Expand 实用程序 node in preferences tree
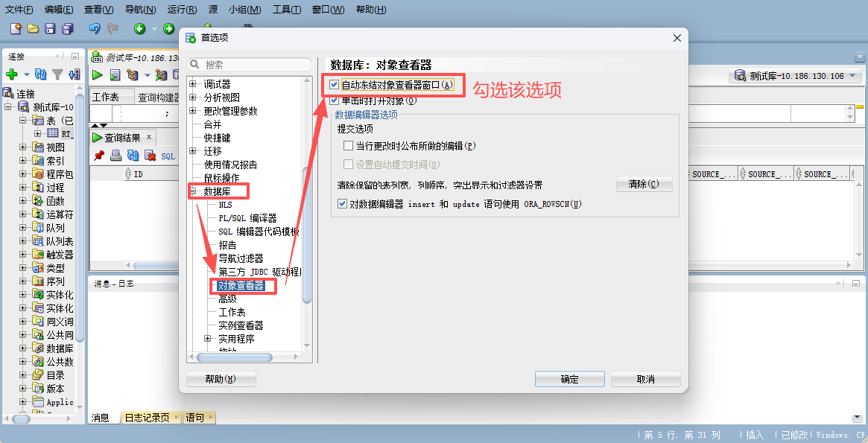The image size is (868, 443). coord(208,339)
